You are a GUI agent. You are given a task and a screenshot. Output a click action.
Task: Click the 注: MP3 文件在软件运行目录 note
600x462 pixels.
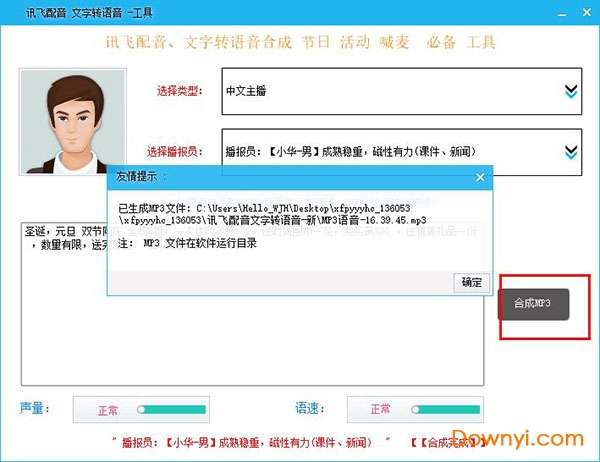coord(187,243)
